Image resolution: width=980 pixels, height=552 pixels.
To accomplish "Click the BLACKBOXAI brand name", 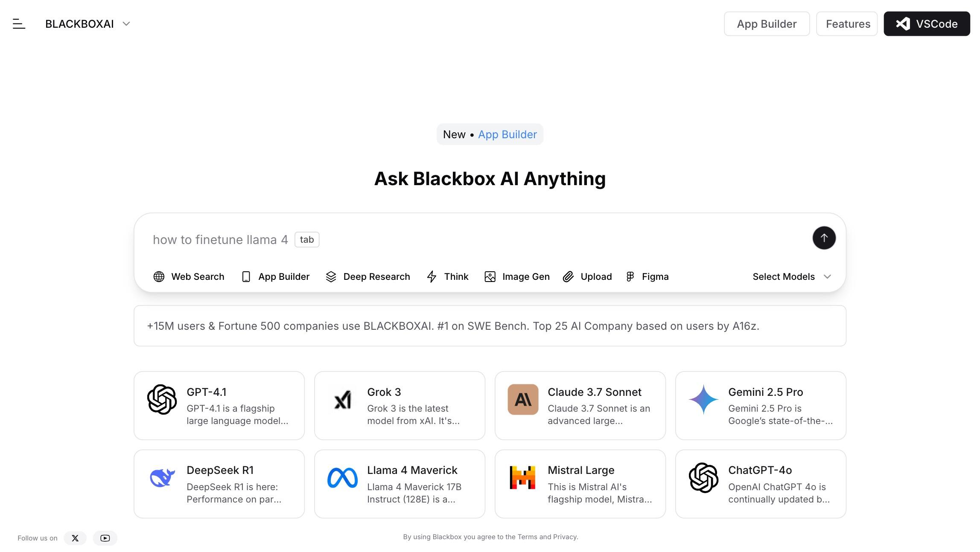I will coord(79,24).
